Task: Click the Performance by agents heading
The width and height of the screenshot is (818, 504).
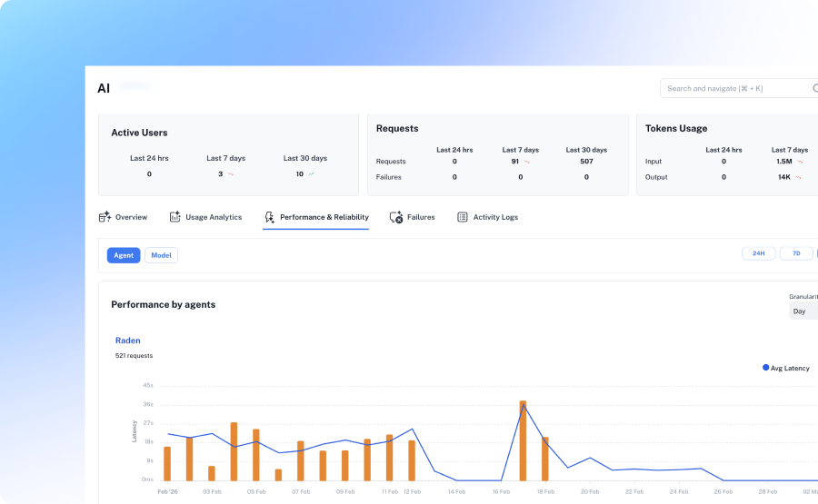Action: click(164, 304)
